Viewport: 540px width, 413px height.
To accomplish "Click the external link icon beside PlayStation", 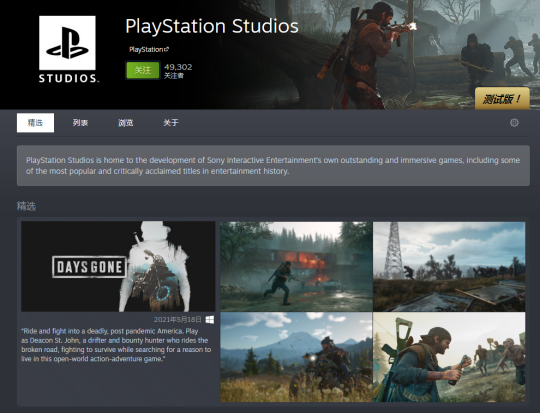I will pyautogui.click(x=167, y=50).
